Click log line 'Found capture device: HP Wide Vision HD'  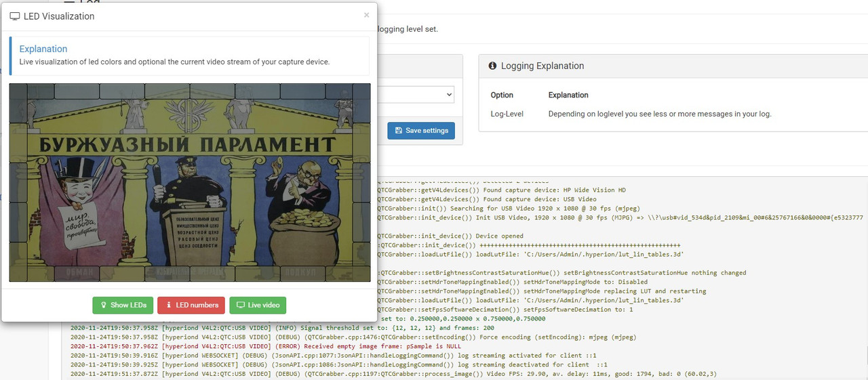click(501, 190)
